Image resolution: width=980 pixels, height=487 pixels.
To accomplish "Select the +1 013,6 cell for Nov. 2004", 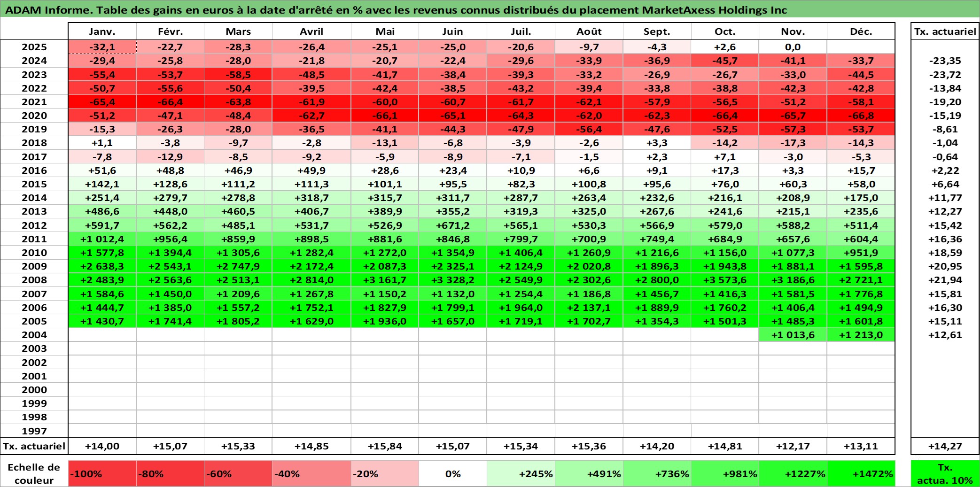I will click(793, 335).
